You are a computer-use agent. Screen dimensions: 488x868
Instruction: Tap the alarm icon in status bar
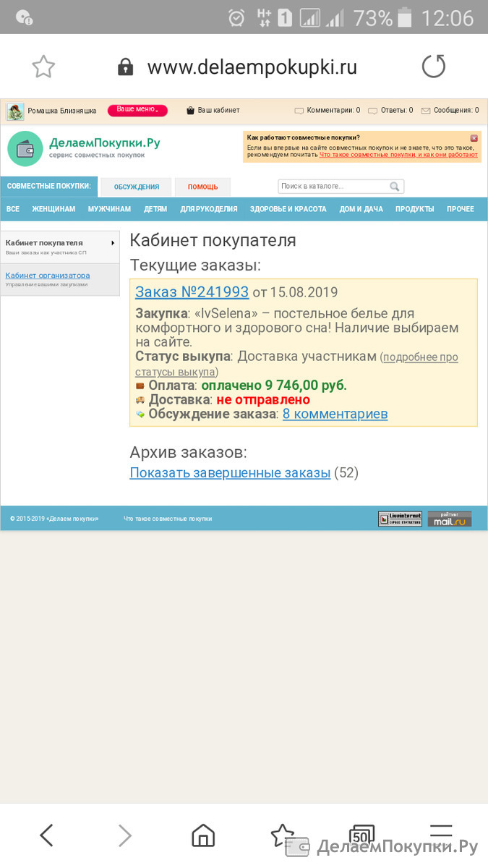tap(236, 17)
